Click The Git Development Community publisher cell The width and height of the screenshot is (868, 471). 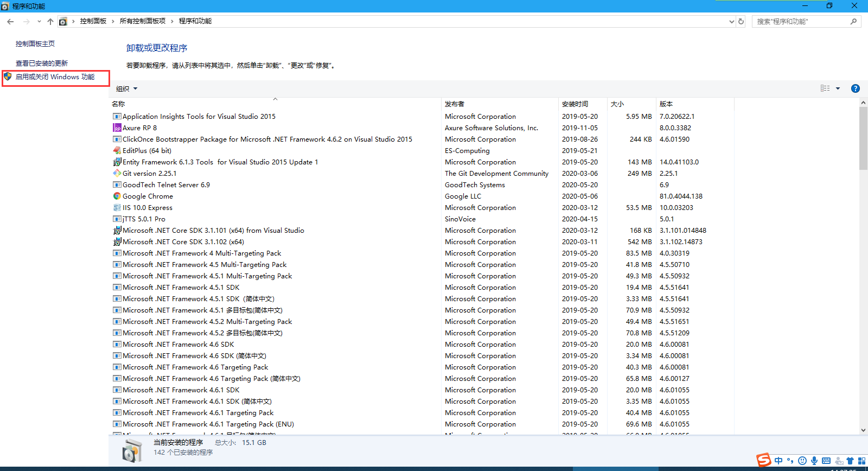496,174
